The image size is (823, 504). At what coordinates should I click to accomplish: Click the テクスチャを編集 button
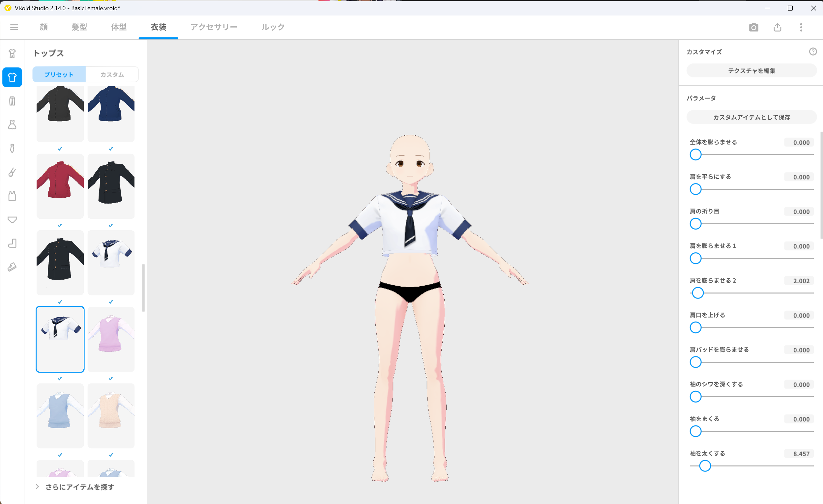[751, 70]
